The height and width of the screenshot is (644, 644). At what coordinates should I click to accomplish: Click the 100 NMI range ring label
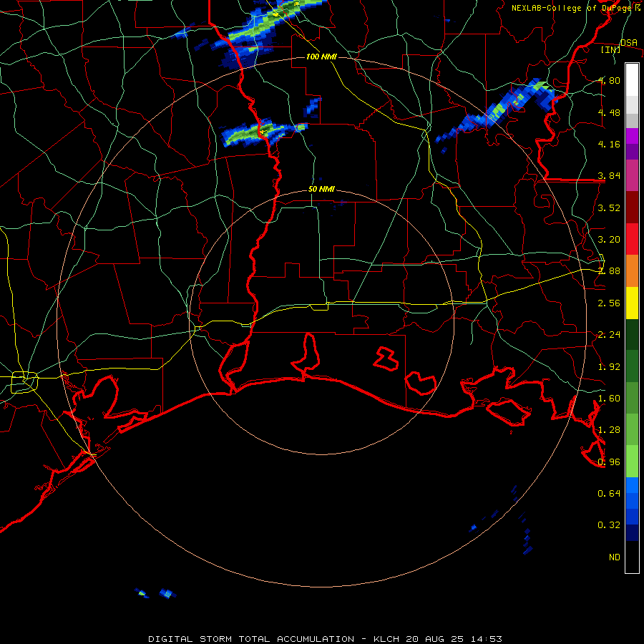pyautogui.click(x=321, y=57)
